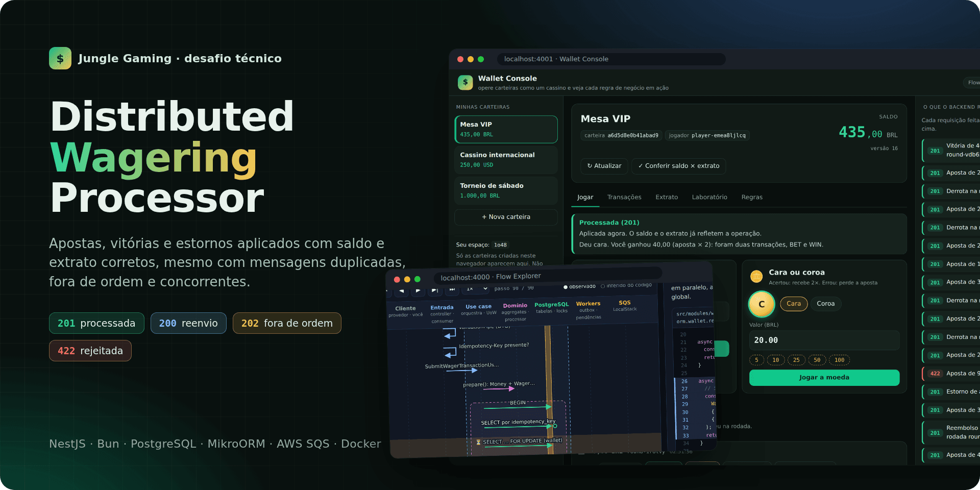Click the SQS LocalStack lane header

[x=625, y=305]
